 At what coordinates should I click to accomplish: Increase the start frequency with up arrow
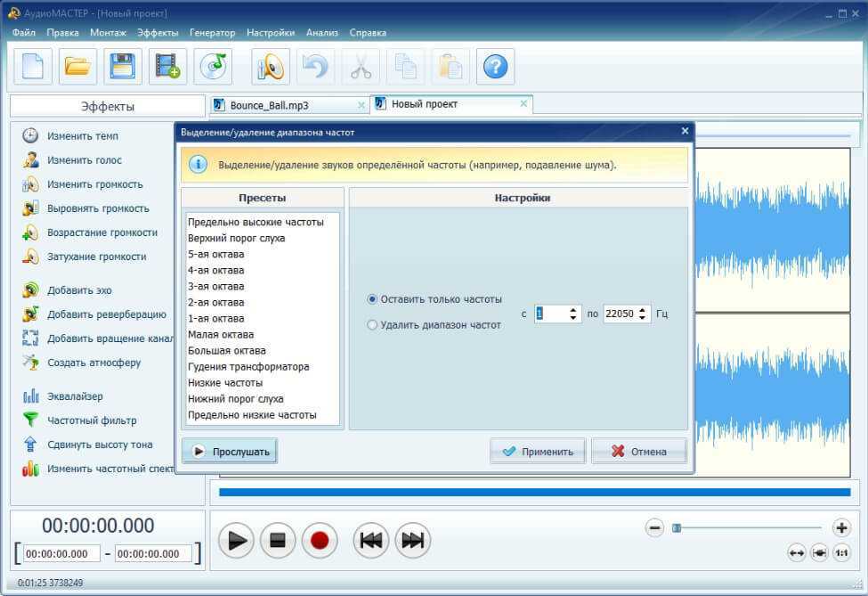pyautogui.click(x=573, y=309)
